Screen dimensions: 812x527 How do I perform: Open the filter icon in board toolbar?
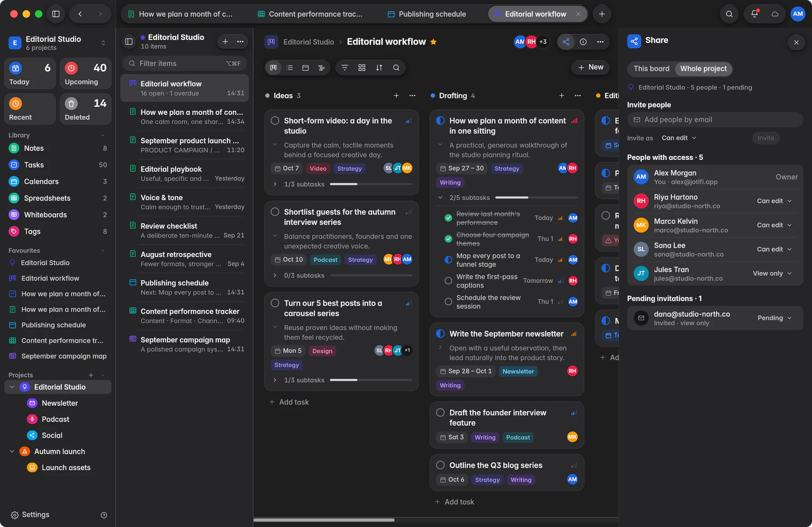coord(345,68)
